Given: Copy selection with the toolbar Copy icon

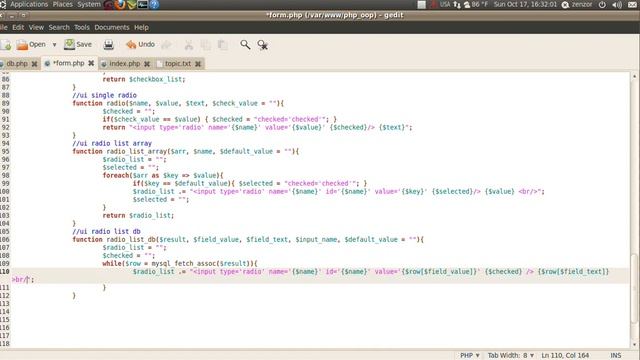Looking at the screenshot, I should pos(205,45).
